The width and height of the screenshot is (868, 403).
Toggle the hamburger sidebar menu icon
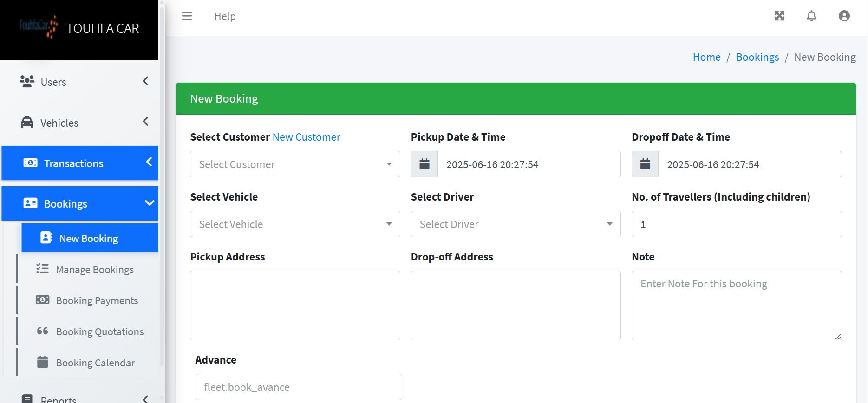[x=187, y=16]
